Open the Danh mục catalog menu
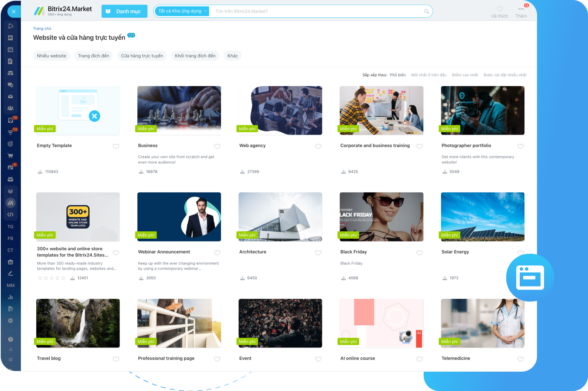Viewport: 588px width, 391px height. (x=124, y=12)
